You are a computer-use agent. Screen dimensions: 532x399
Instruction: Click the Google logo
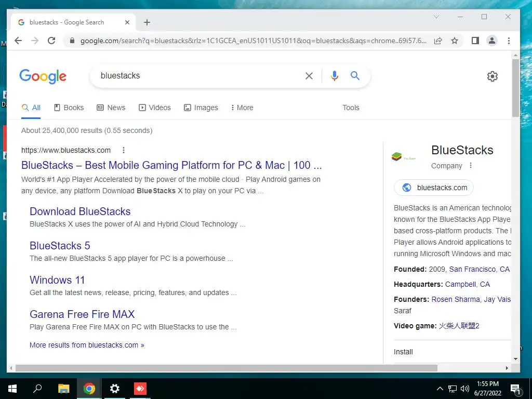pyautogui.click(x=43, y=76)
